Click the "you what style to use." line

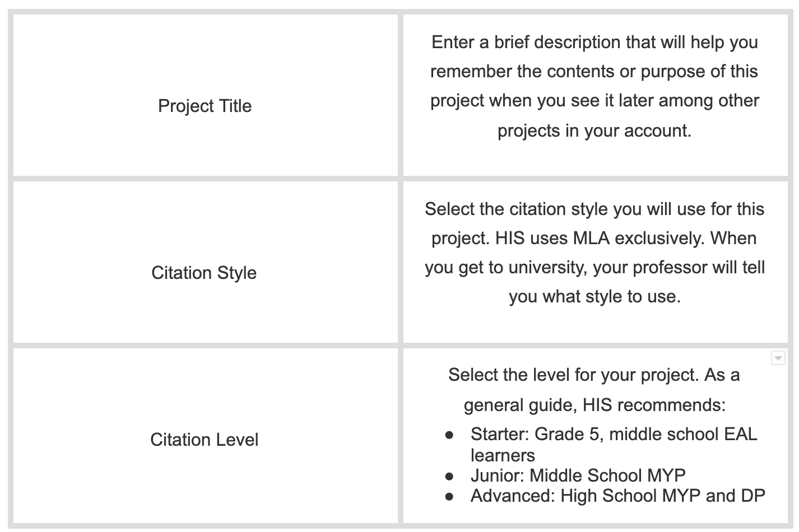pyautogui.click(x=594, y=296)
